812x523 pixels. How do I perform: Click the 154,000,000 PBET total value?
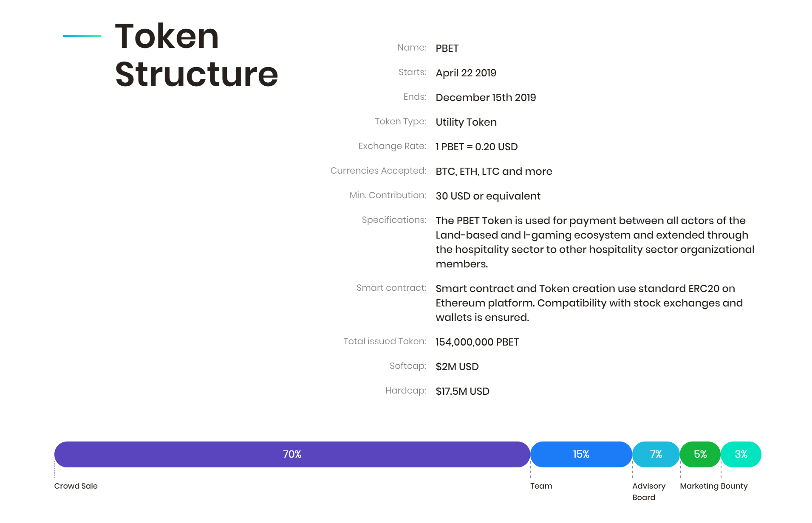pyautogui.click(x=477, y=342)
